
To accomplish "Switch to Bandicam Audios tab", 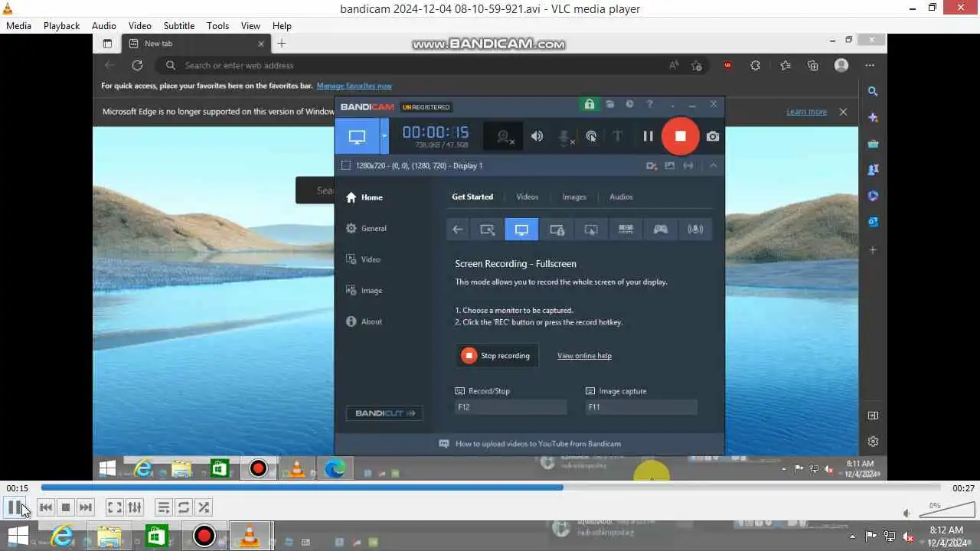I will click(x=621, y=197).
